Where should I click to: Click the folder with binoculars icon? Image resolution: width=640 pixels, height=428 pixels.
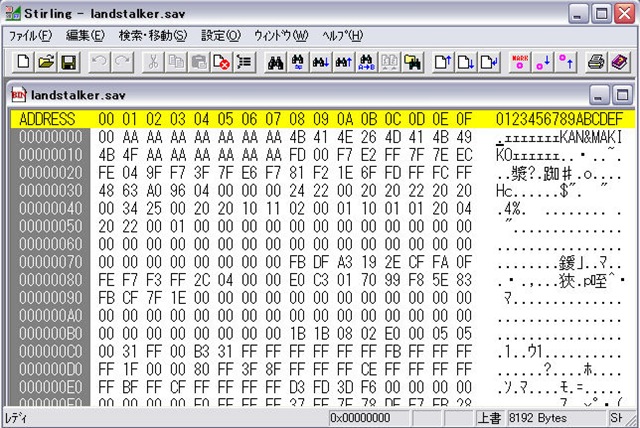412,62
